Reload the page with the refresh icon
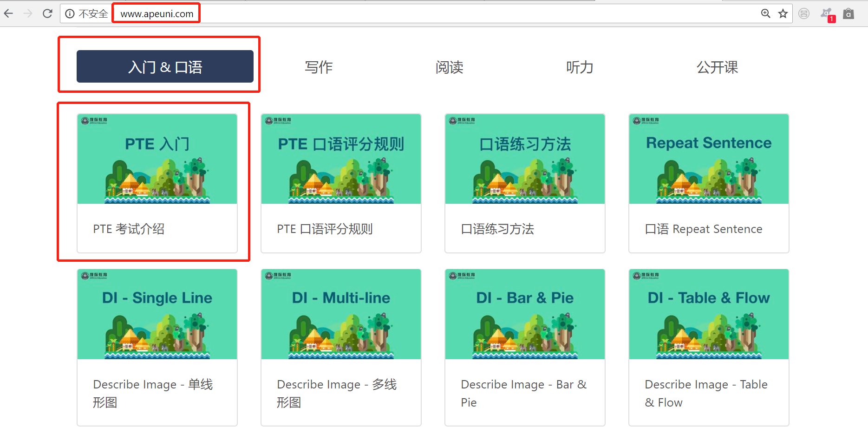The image size is (868, 433). (47, 13)
